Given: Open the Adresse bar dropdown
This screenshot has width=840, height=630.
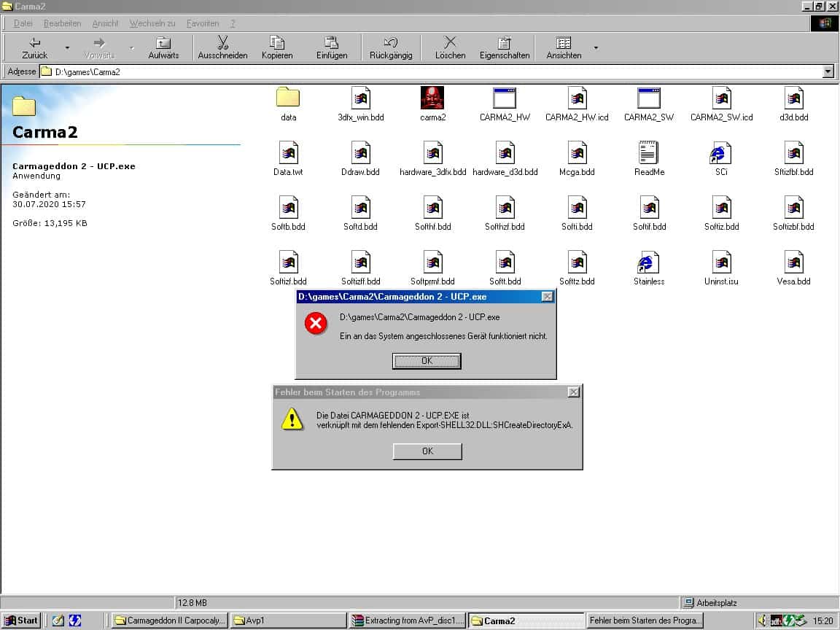Looking at the screenshot, I should pyautogui.click(x=828, y=71).
